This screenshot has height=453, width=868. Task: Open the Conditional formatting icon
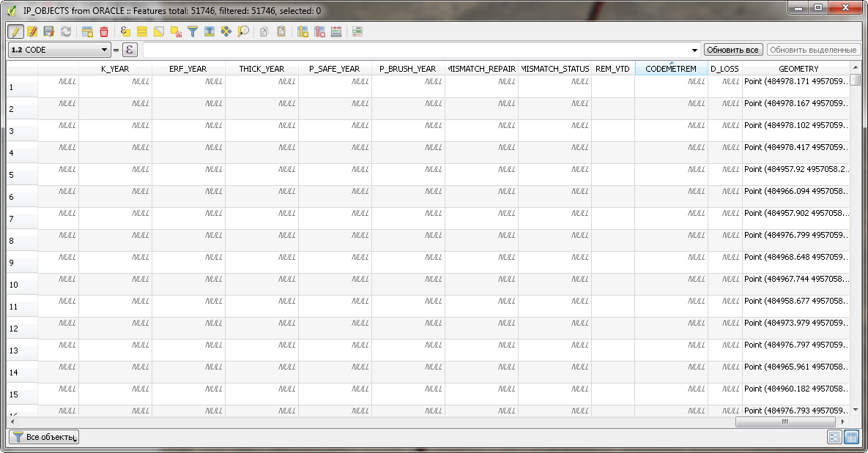click(357, 31)
